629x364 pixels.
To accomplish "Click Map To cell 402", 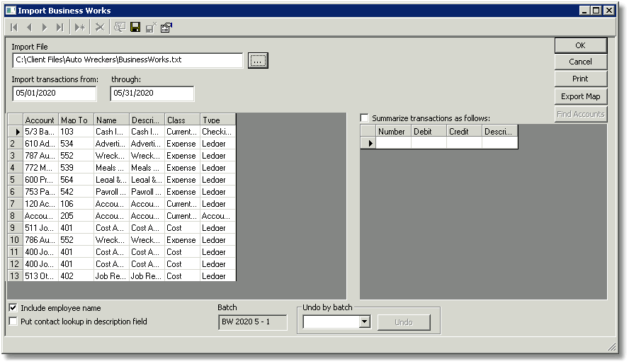I will click(76, 275).
